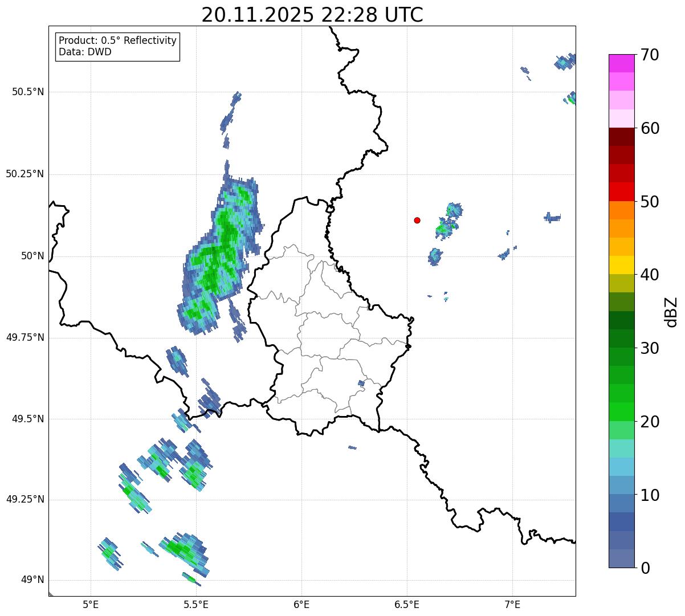Click the '49.5°N' latitude label

tap(27, 419)
